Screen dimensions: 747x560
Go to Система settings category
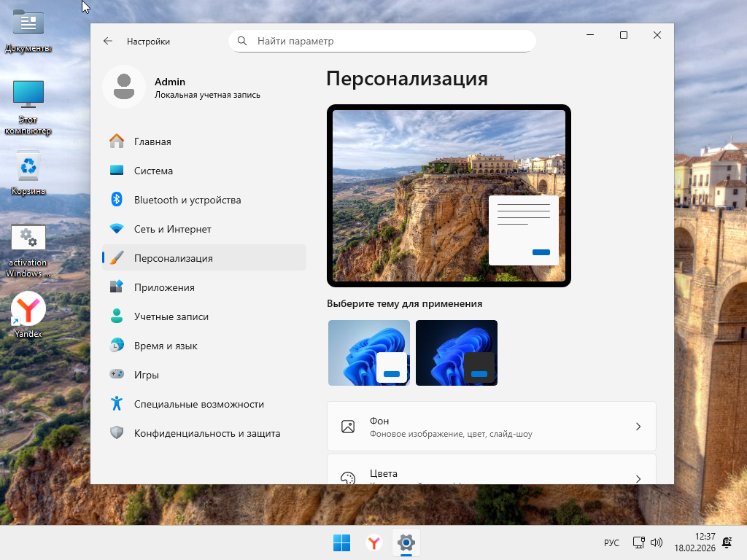point(153,171)
